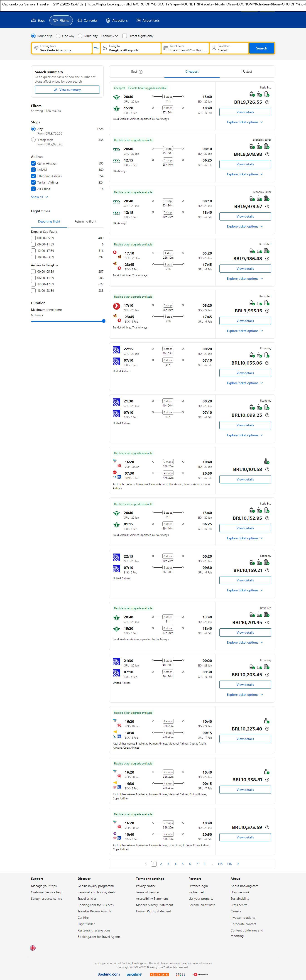Switch to the Fastest sorting tab
The image size is (306, 980).
[x=247, y=71]
